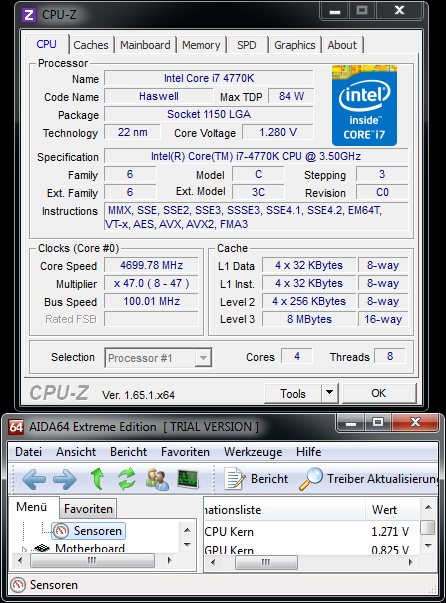Switch to the Mainboard tab

145,45
